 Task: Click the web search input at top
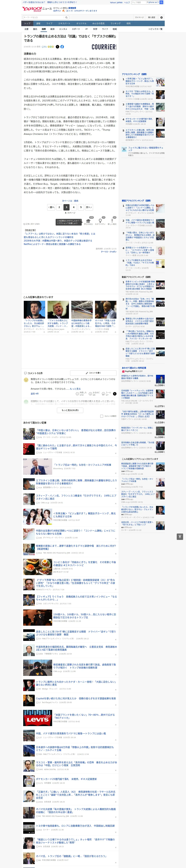[x=139, y=2]
